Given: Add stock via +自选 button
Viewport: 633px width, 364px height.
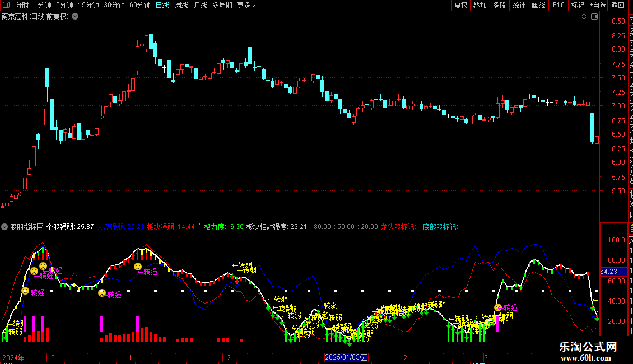Looking at the screenshot, I should click(x=598, y=5).
